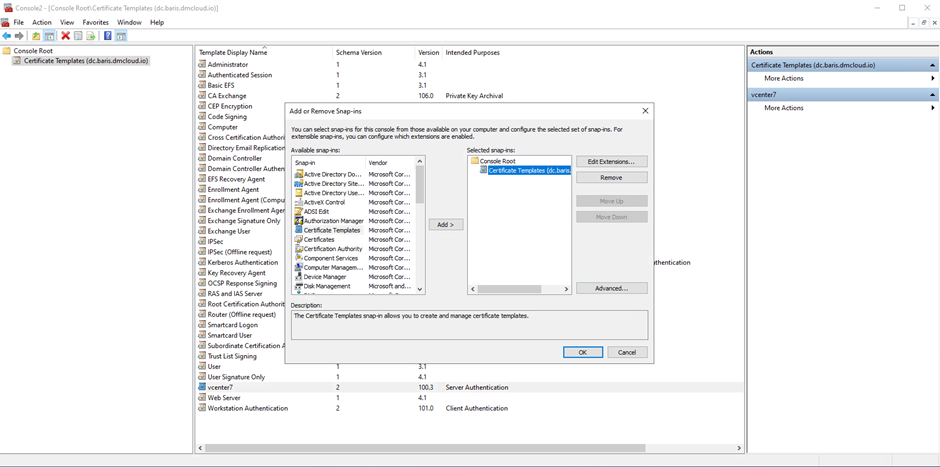
Task: Click the Up One Level folder icon
Action: pyautogui.click(x=36, y=36)
